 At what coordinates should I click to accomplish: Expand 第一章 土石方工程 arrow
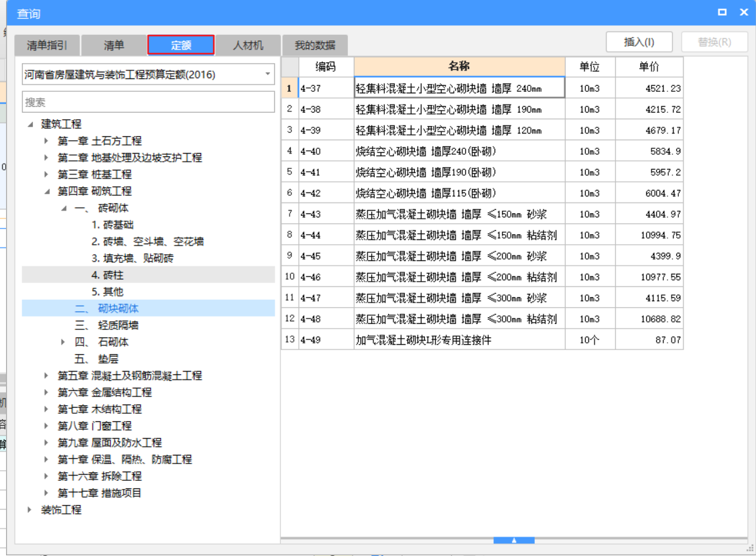46,141
